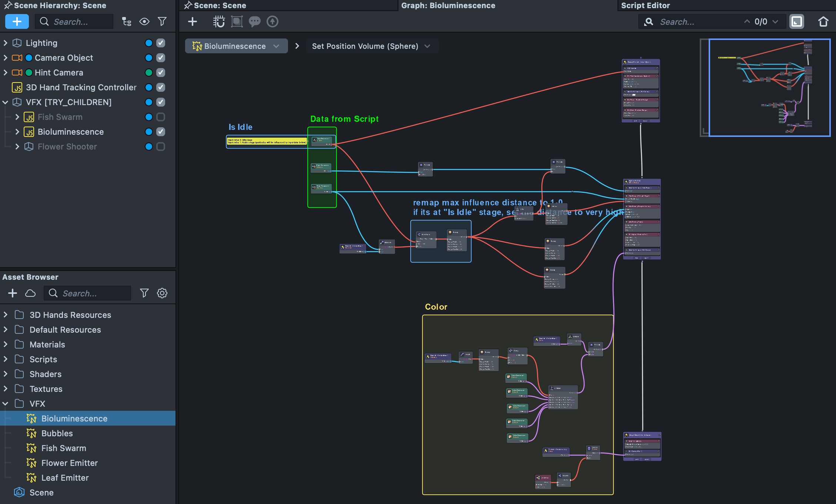The image size is (836, 504).
Task: Toggle the hierarchy tree view icon
Action: pyautogui.click(x=127, y=21)
